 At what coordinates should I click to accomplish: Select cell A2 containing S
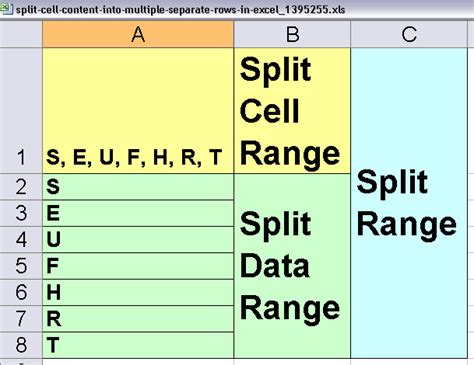pyautogui.click(x=138, y=187)
